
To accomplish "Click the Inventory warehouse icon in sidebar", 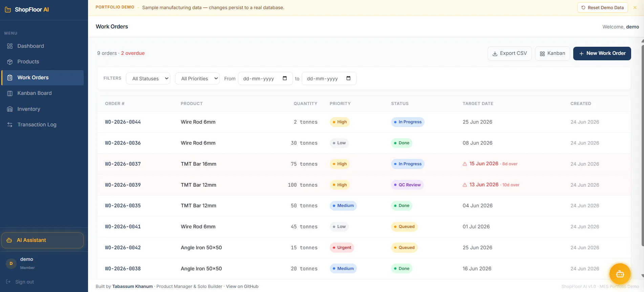I will click(x=10, y=109).
